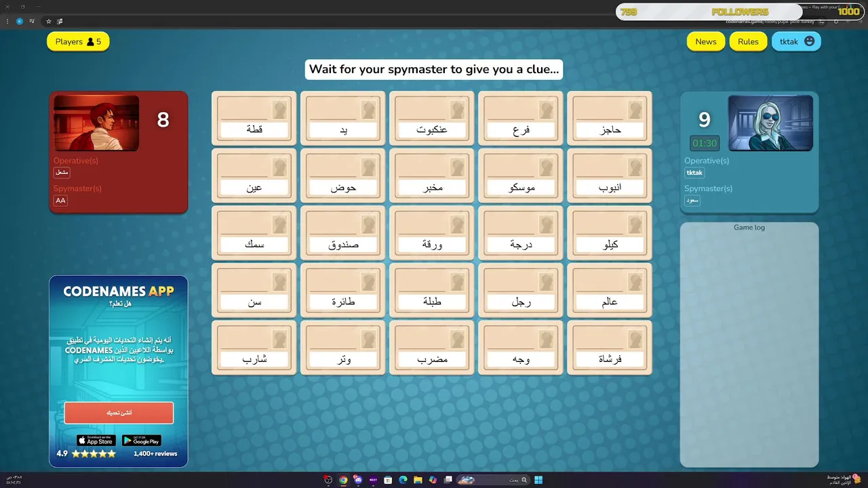Pick the وتر card
The width and height of the screenshot is (868, 488).
click(x=343, y=348)
